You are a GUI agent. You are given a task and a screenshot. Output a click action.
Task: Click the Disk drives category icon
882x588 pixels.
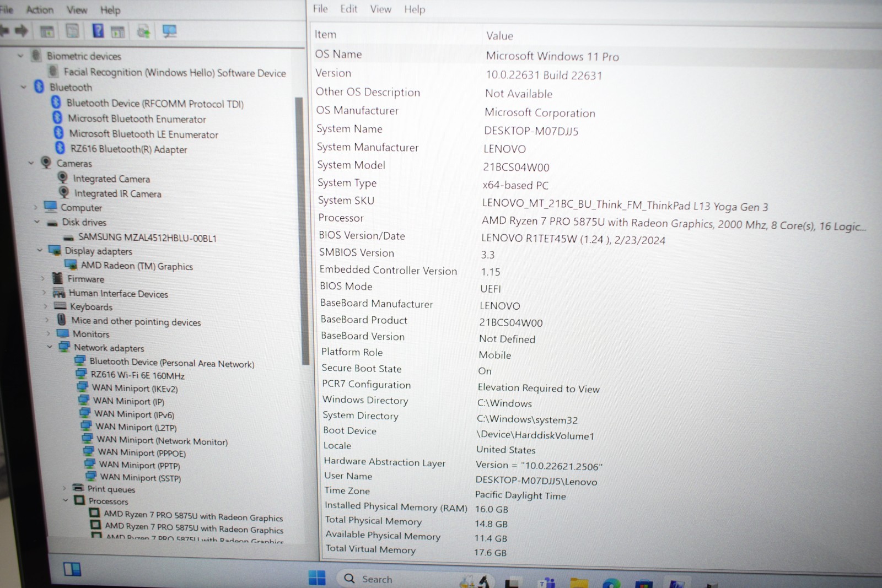(52, 223)
